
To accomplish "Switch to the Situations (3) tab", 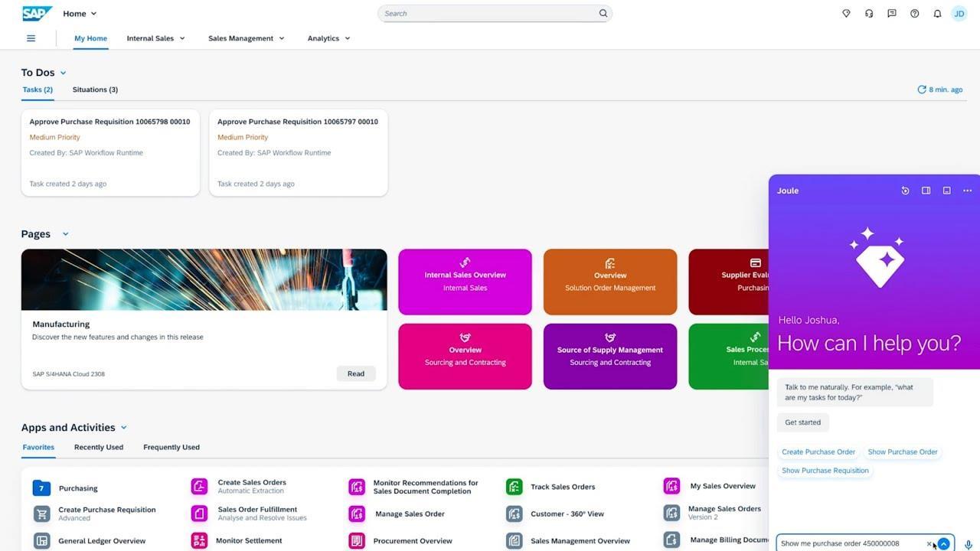I will coord(95,90).
